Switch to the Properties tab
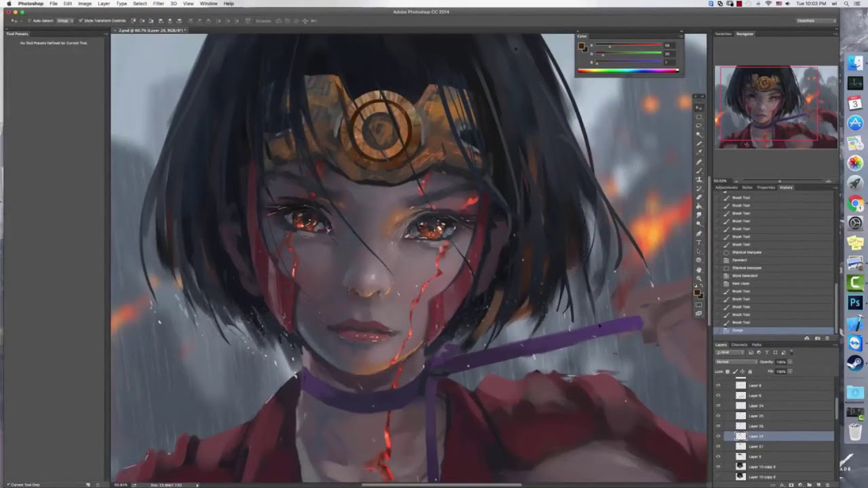868x488 pixels. tap(766, 188)
